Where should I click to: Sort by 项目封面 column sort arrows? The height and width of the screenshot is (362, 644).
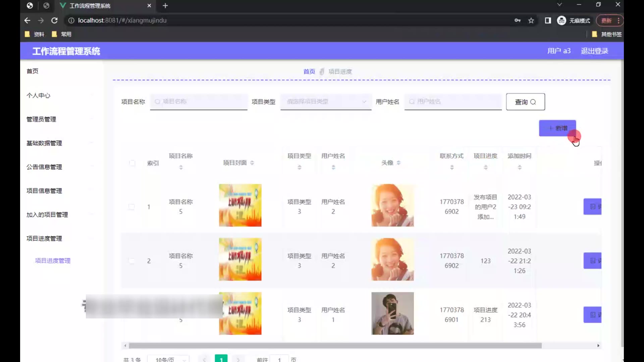(252, 163)
